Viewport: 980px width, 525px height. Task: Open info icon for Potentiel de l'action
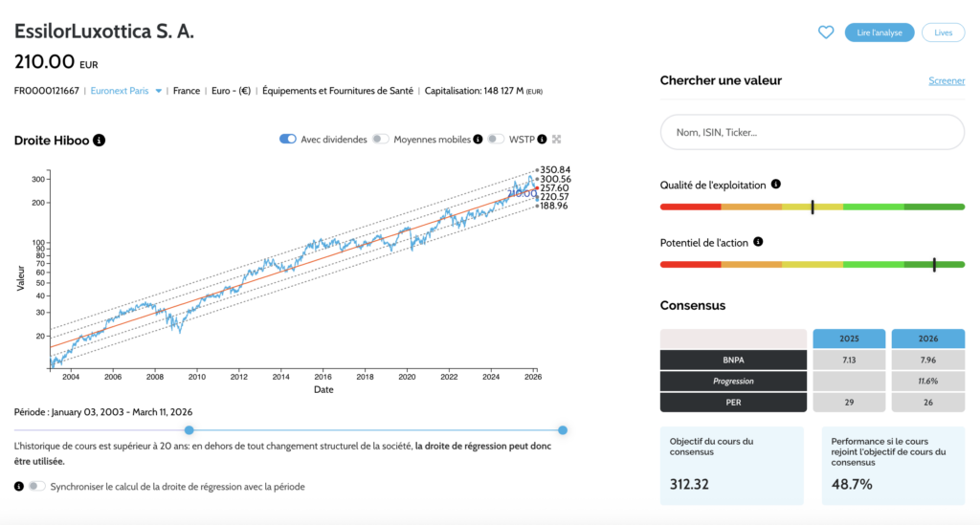[758, 242]
